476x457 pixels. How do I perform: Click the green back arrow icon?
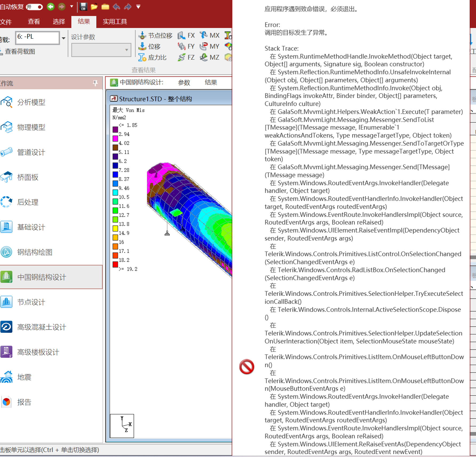pos(50,6)
